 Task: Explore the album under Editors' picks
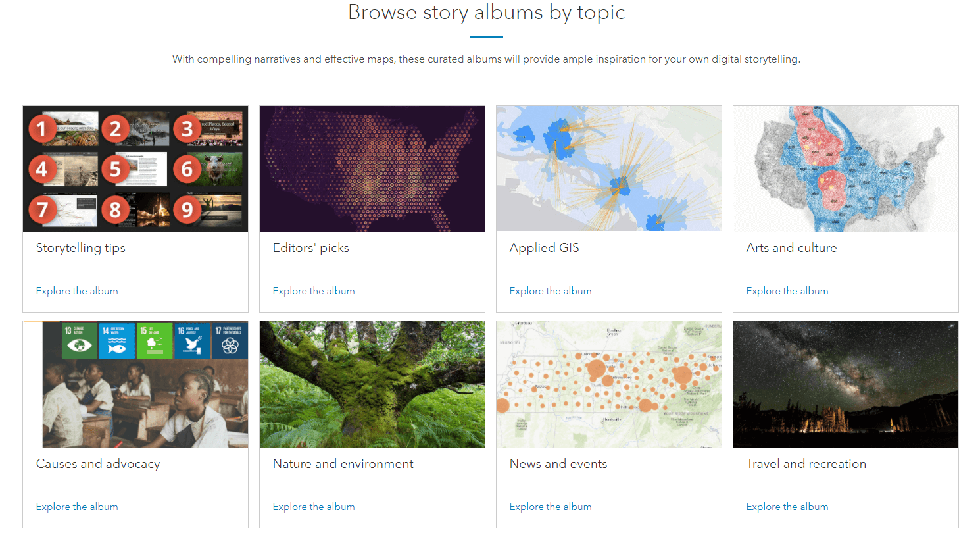tap(314, 291)
